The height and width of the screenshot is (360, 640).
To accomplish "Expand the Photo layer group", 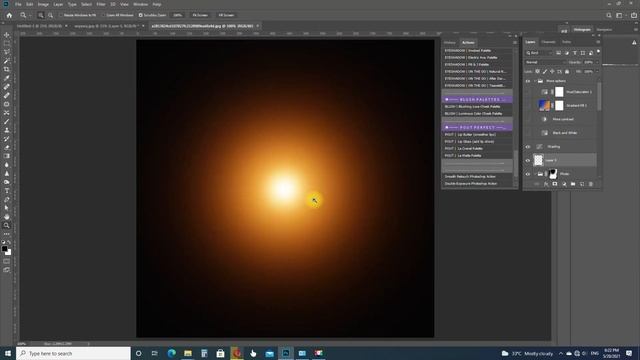I will (535, 174).
